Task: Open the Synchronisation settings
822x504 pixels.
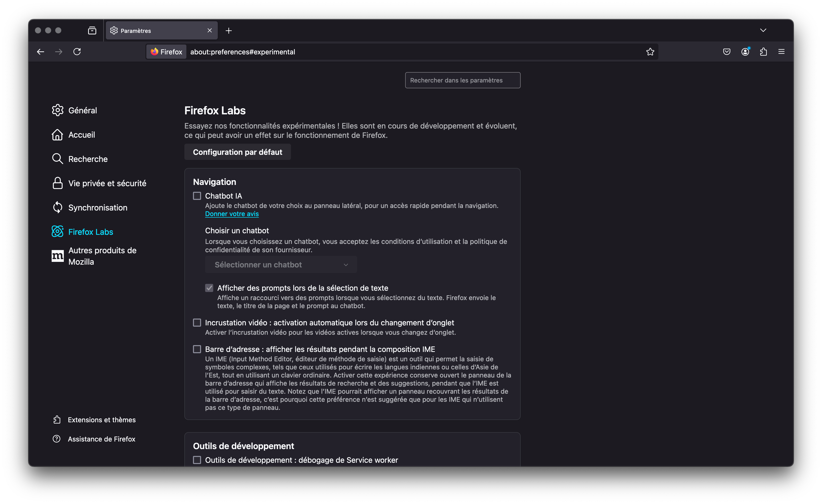Action: [98, 207]
